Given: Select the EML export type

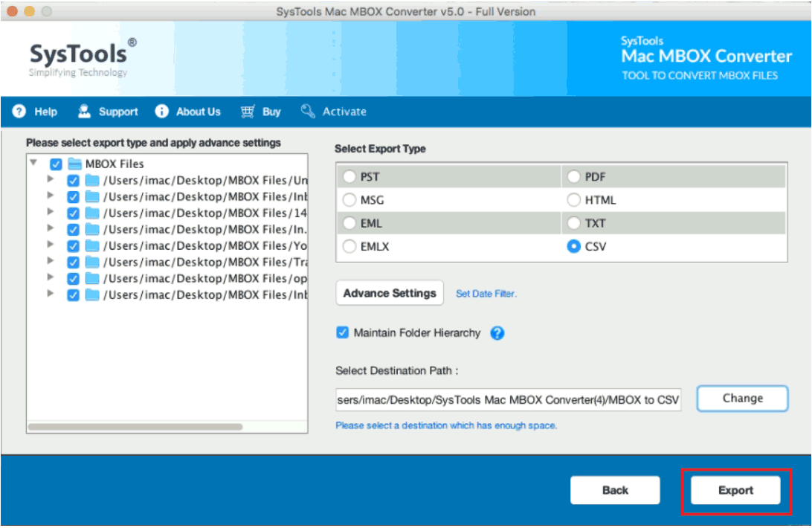Looking at the screenshot, I should pyautogui.click(x=349, y=223).
